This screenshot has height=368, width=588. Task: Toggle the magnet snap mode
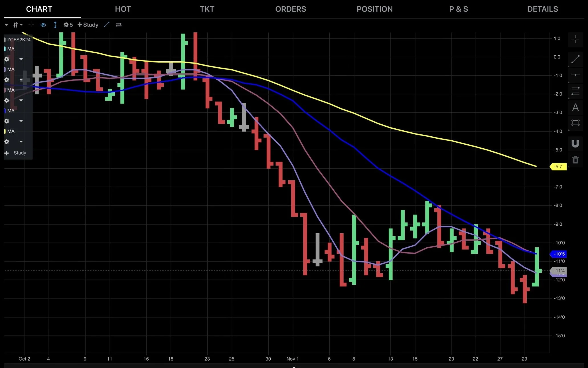pos(575,143)
